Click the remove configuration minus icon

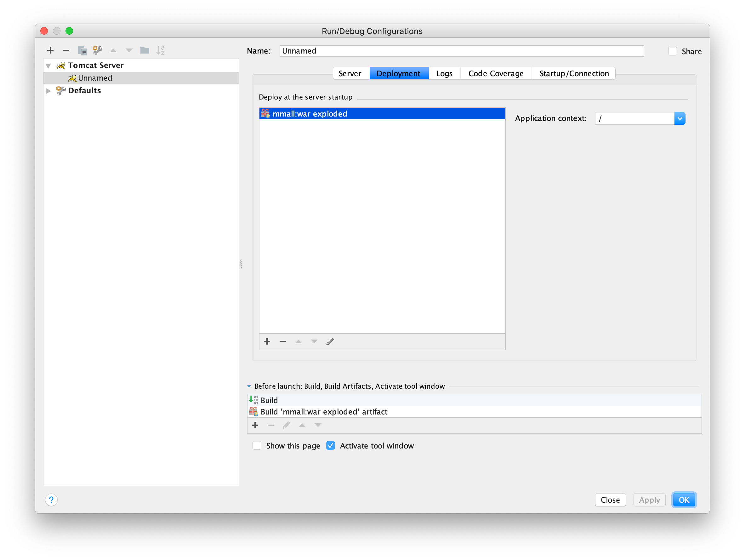[66, 50]
